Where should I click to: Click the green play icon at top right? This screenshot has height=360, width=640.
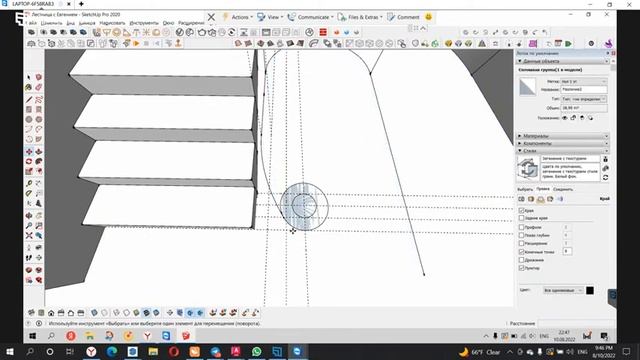[x=568, y=44]
